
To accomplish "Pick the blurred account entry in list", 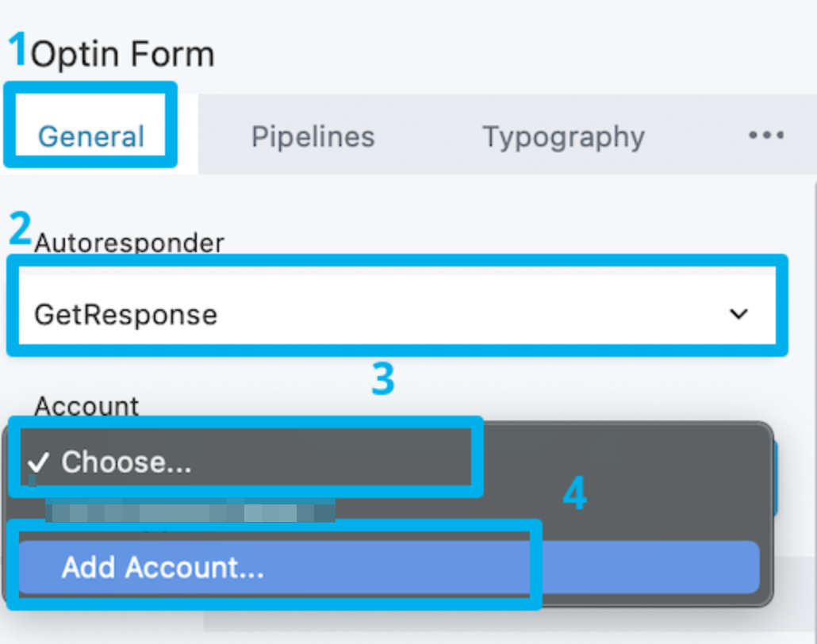I will pyautogui.click(x=190, y=512).
